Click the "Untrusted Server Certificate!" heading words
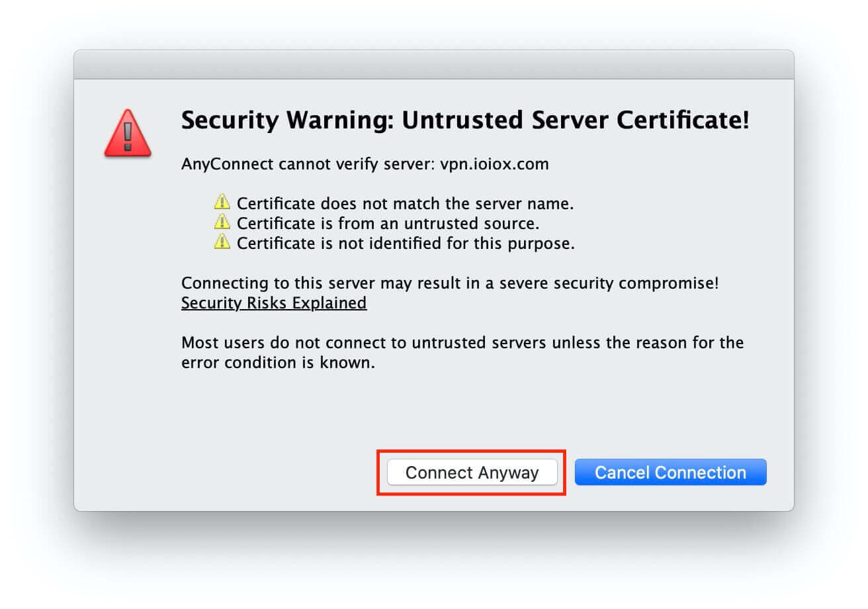 [576, 121]
